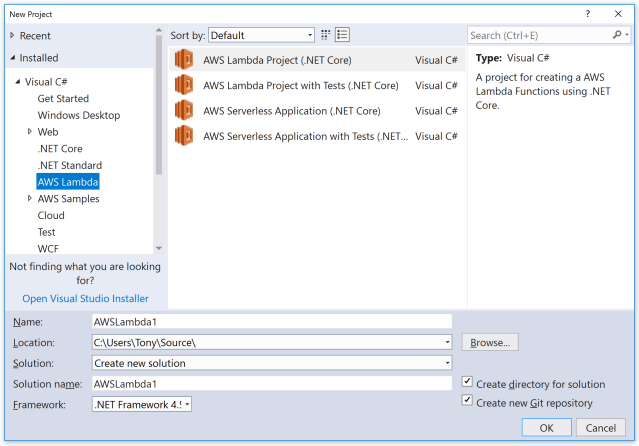The height and width of the screenshot is (446, 639).
Task: Select 'AWS Serverless Application (.NET Core)' text
Action: pos(292,111)
